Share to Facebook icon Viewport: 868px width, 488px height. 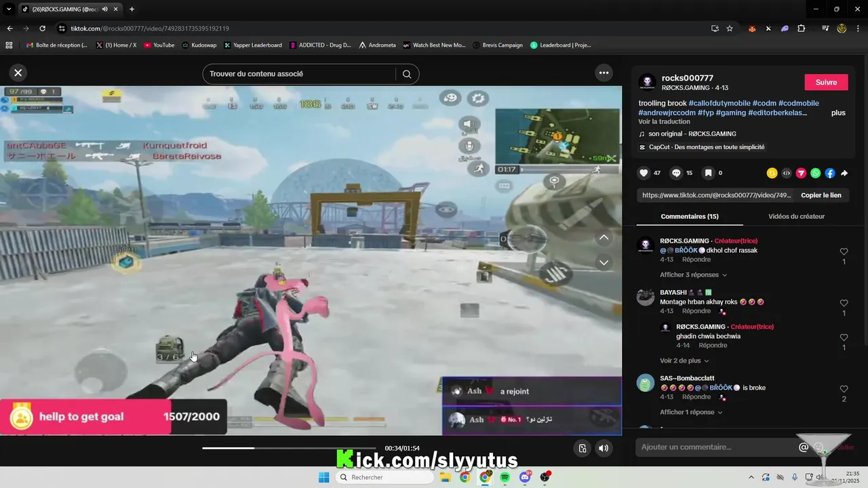[830, 173]
